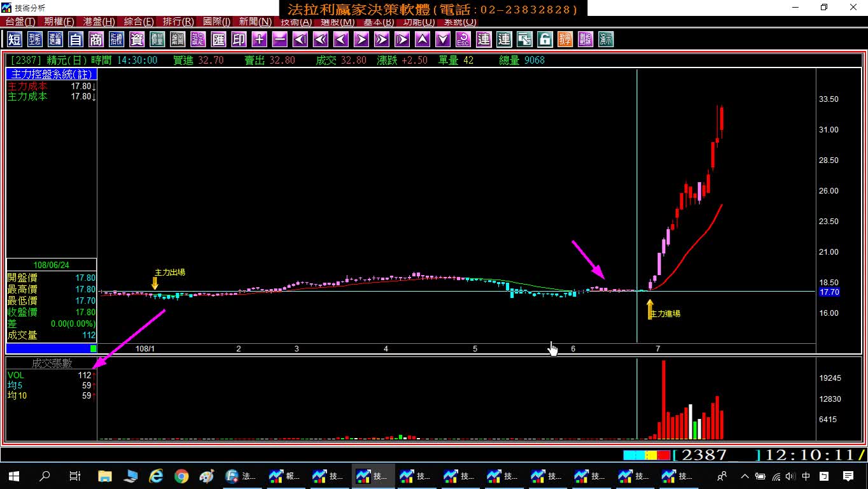This screenshot has width=868, height=489.
Task: Click the minus zoom-out toolbar icon
Action: coord(279,39)
